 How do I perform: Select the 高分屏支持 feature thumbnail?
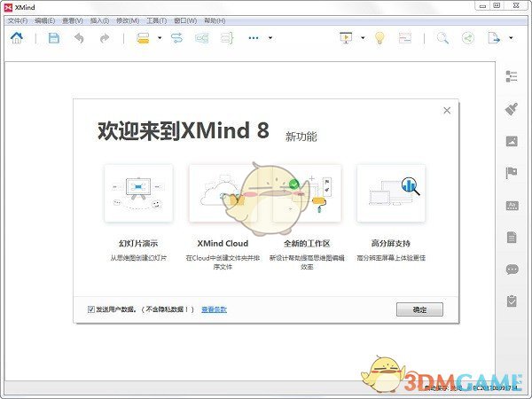391,193
